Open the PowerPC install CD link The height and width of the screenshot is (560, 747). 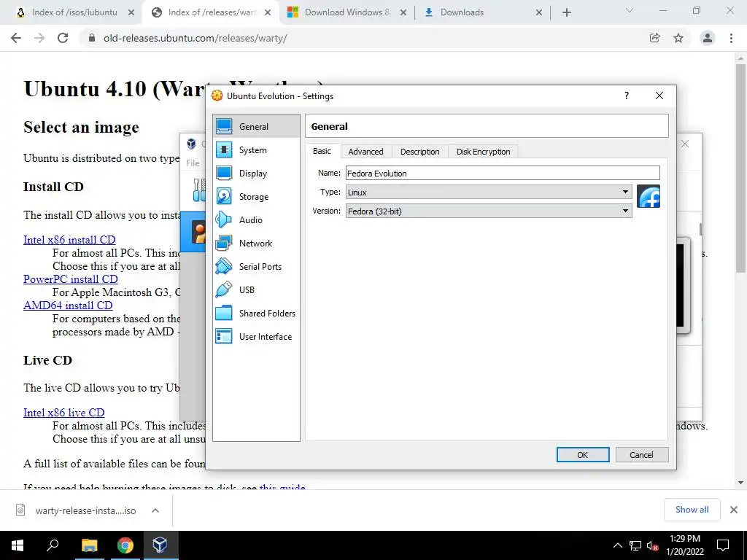point(71,279)
